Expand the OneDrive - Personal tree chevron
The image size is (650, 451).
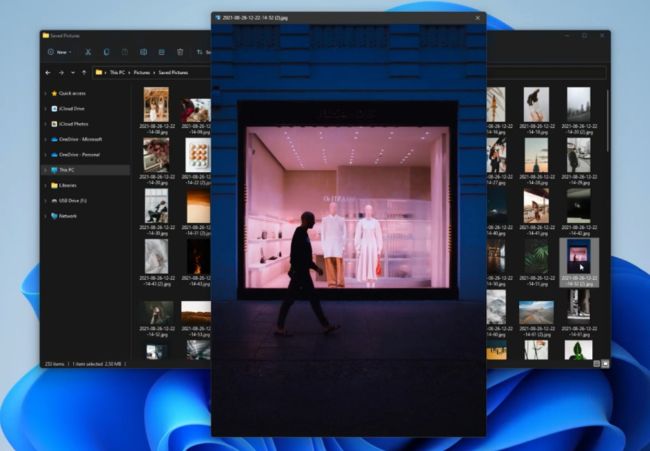click(x=46, y=155)
